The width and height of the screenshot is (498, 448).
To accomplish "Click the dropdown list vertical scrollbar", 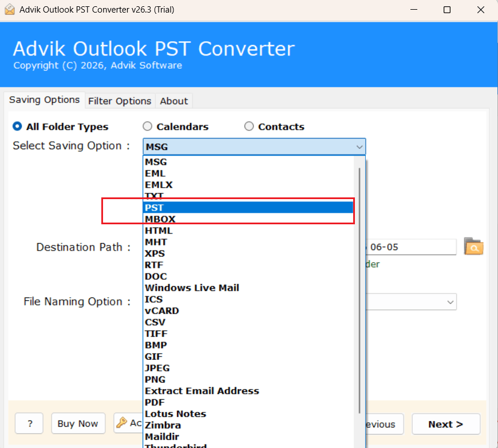I will pos(359,291).
